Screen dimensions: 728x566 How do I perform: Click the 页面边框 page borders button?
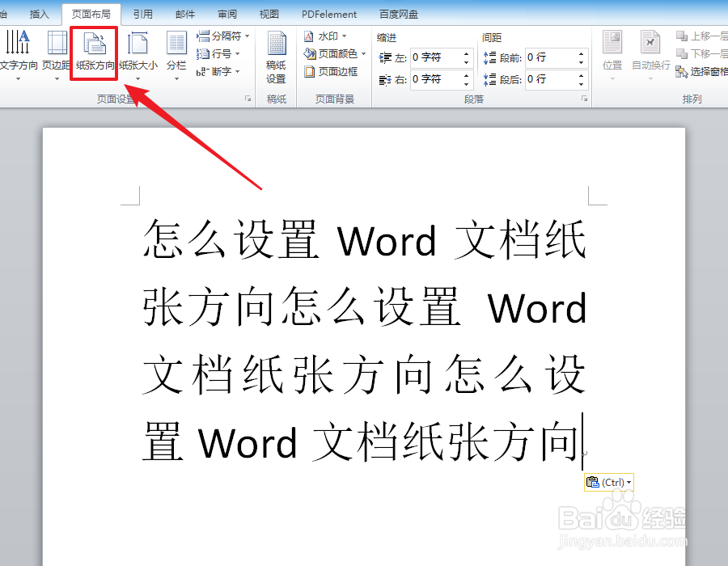[331, 71]
